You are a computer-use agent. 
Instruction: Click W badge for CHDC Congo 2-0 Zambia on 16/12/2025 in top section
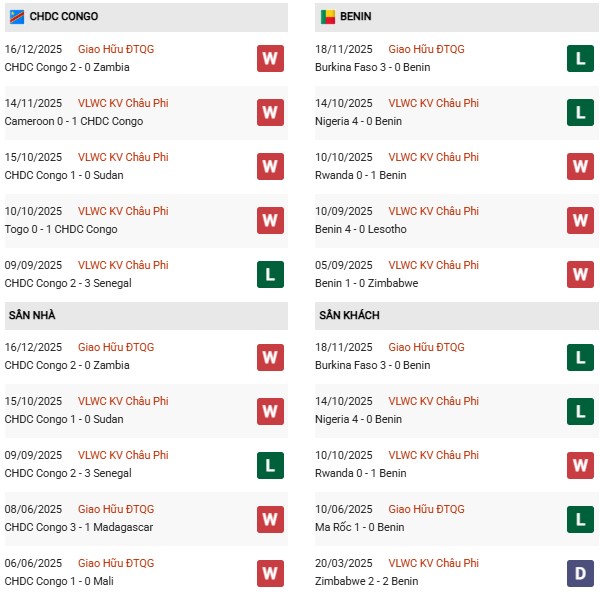[x=270, y=59]
